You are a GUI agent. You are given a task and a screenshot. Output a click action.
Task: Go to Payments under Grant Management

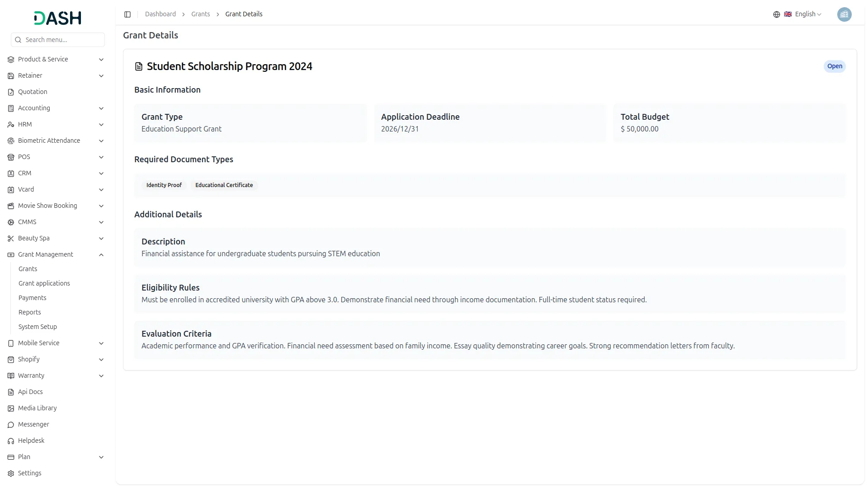(32, 298)
